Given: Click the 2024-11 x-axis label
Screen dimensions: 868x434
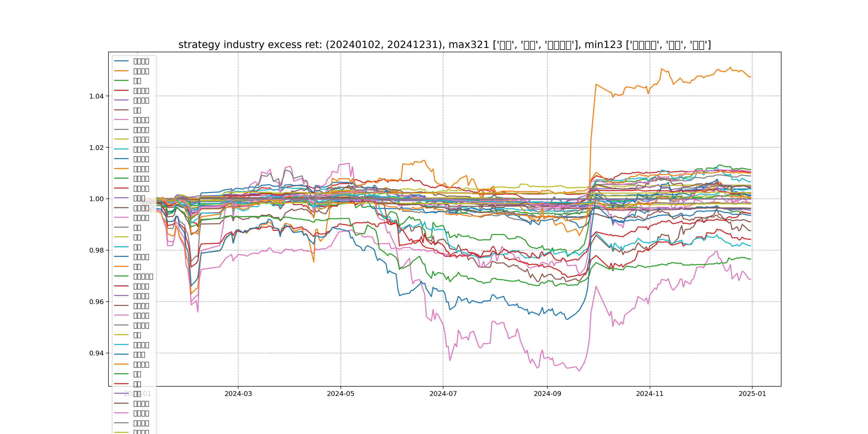Looking at the screenshot, I should 649,394.
